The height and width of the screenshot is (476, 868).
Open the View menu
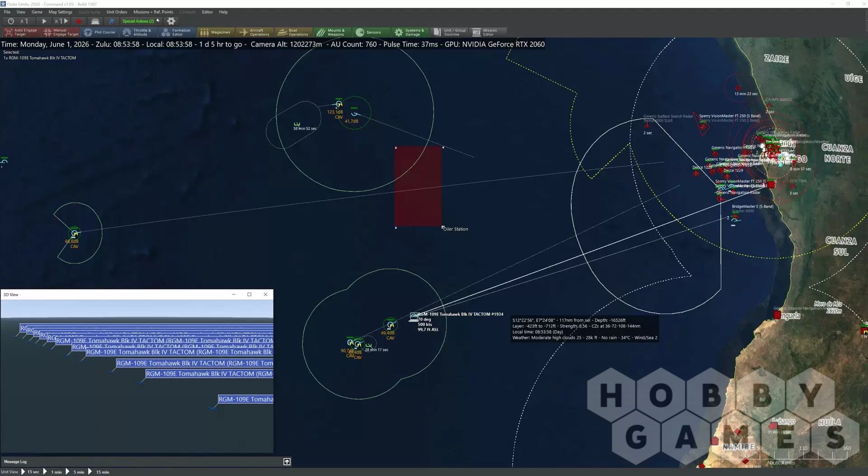click(x=21, y=12)
